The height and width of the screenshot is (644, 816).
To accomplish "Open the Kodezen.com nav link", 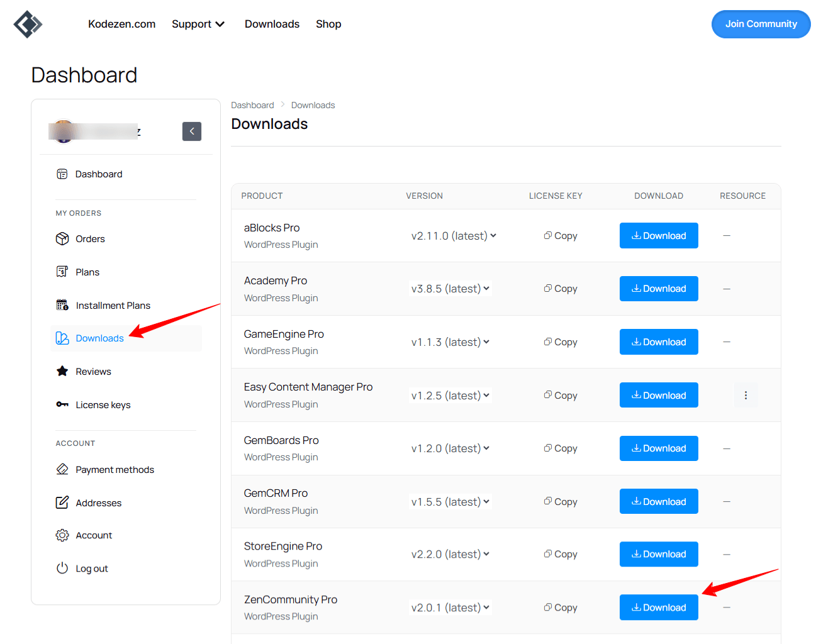I will (x=121, y=24).
